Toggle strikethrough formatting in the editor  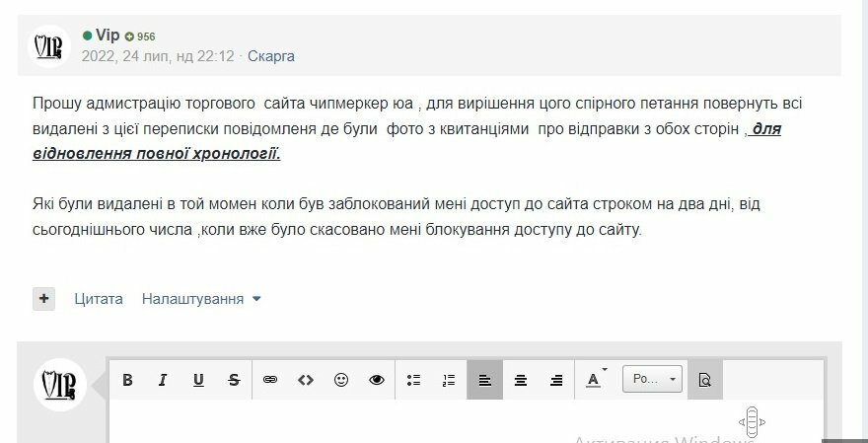pos(234,380)
